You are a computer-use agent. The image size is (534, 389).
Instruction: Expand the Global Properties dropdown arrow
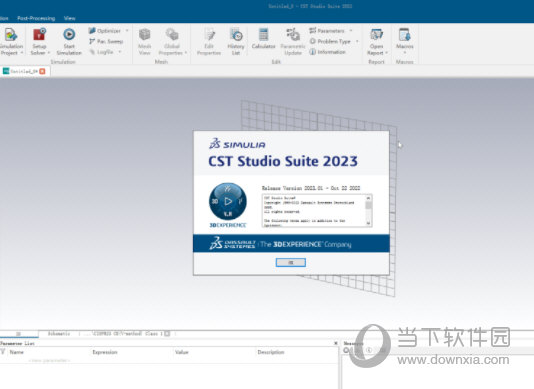pyautogui.click(x=186, y=53)
